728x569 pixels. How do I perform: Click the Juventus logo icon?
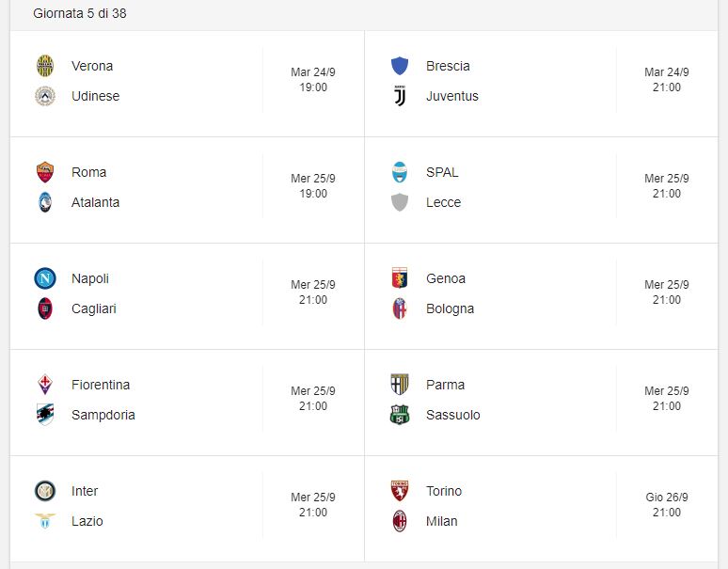point(400,96)
